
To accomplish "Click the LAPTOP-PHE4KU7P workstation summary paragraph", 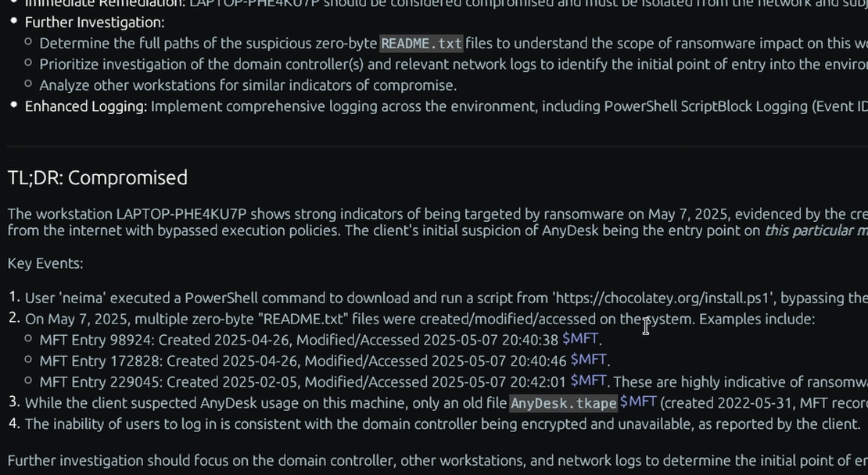I will click(438, 222).
